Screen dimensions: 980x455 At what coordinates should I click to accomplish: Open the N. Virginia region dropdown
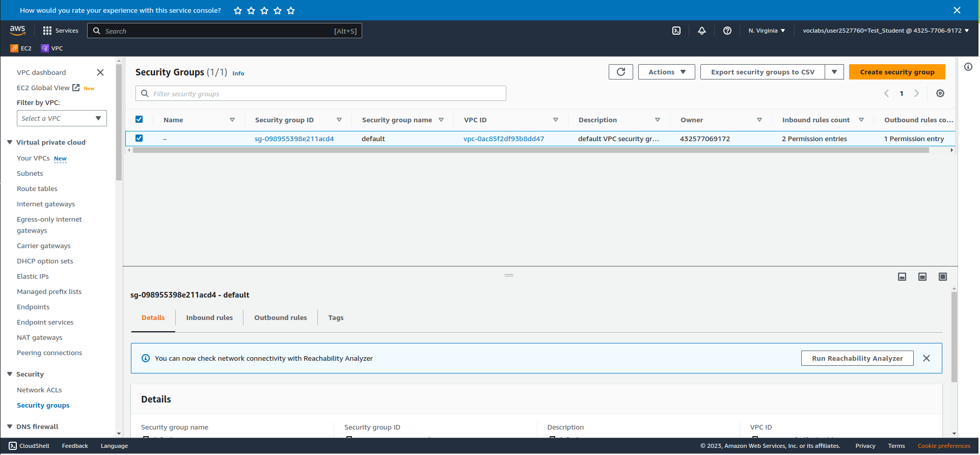[x=767, y=31]
